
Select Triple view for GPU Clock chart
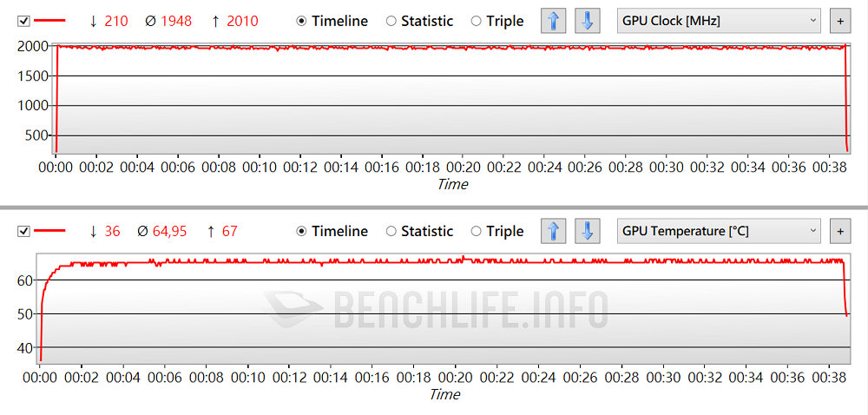(497, 21)
